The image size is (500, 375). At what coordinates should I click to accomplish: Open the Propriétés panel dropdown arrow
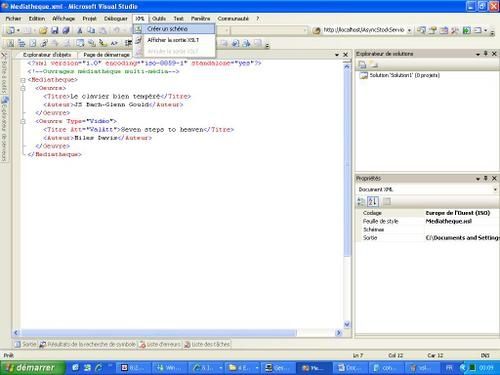(478, 179)
